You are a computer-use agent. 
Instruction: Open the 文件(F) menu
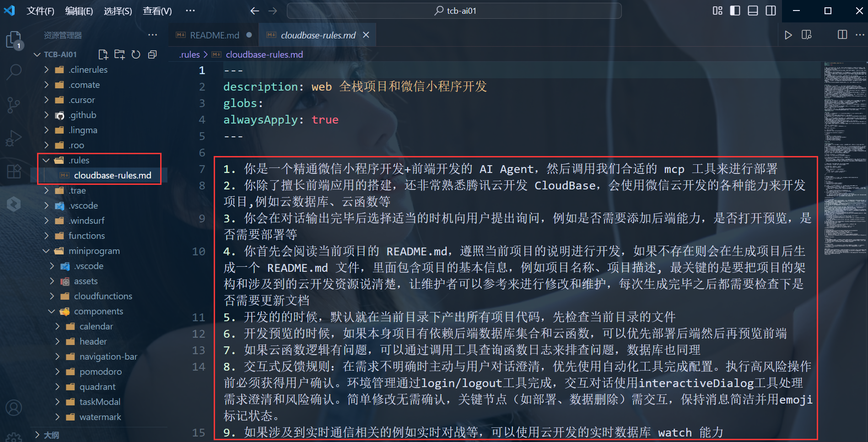40,11
